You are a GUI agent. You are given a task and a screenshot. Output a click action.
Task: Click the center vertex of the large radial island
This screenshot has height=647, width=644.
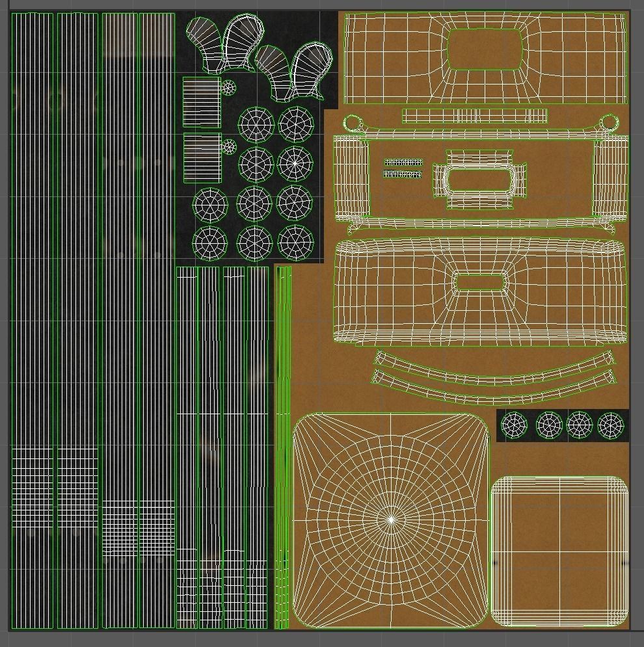pos(391,520)
